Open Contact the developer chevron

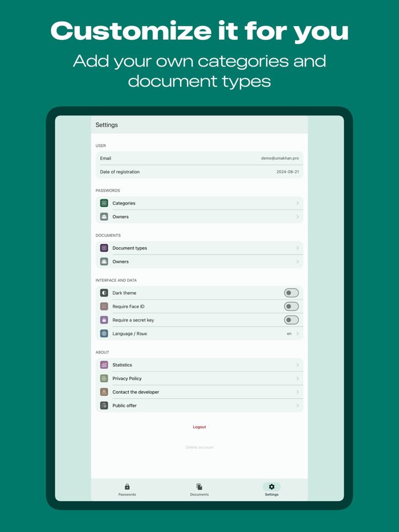298,392
